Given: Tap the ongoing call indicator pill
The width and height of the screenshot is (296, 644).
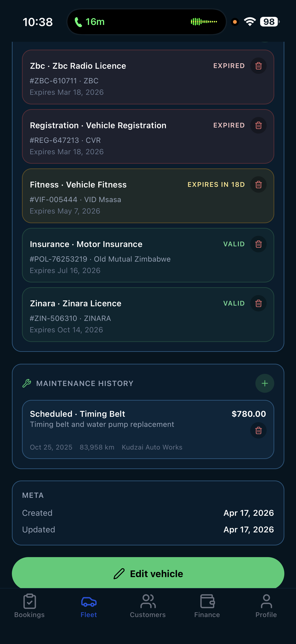Looking at the screenshot, I should point(146,22).
